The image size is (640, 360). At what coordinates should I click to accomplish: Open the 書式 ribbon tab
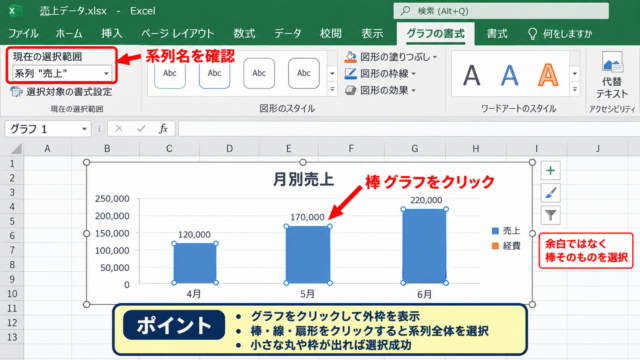pos(497,33)
